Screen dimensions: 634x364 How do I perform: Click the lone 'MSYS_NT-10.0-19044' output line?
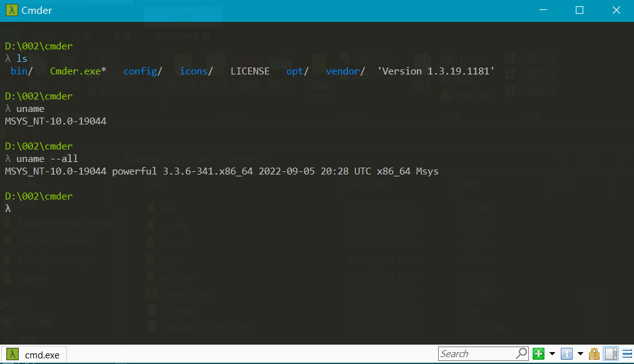pos(56,121)
